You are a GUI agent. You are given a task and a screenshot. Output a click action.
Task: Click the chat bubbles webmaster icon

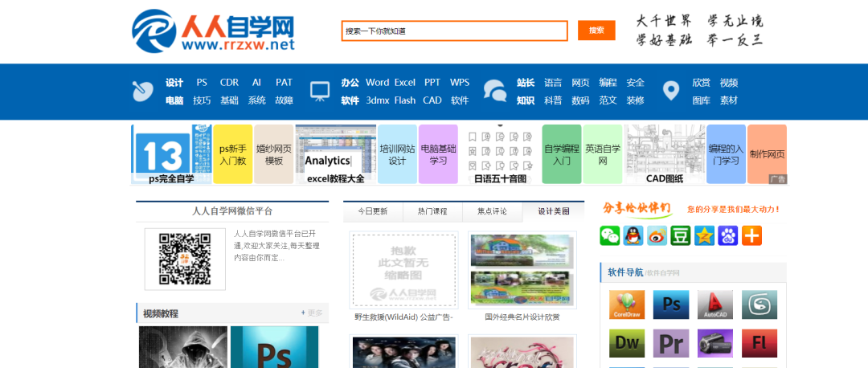(495, 92)
